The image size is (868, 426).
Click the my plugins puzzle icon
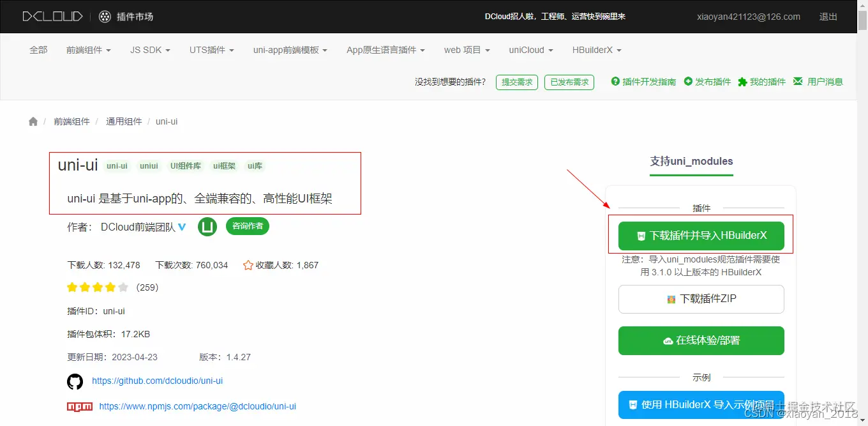[742, 82]
